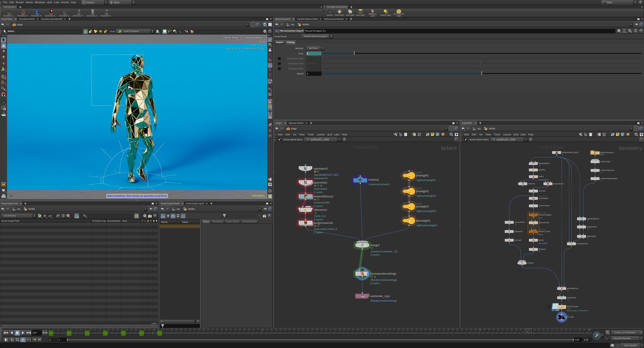The height and width of the screenshot is (348, 644).
Task: Toggle the Playback Start checkbox
Action: pos(279,69)
